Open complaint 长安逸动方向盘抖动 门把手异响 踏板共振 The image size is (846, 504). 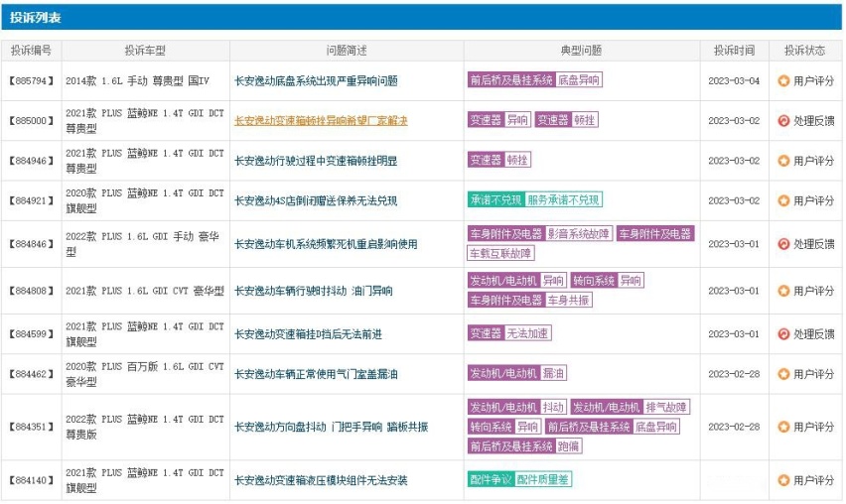click(x=332, y=427)
